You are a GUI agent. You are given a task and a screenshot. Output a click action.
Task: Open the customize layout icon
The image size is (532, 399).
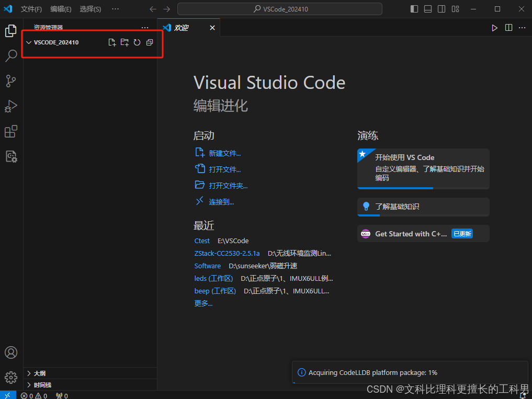455,9
